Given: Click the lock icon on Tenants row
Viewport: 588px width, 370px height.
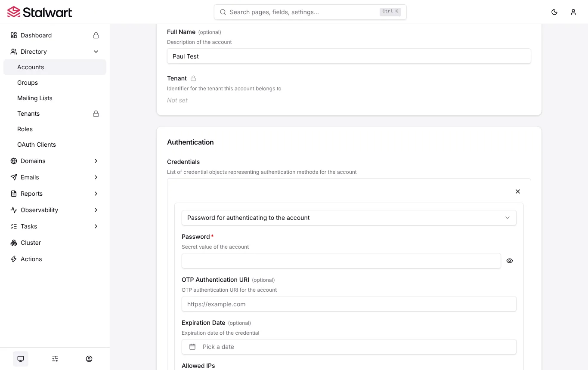Looking at the screenshot, I should 96,114.
